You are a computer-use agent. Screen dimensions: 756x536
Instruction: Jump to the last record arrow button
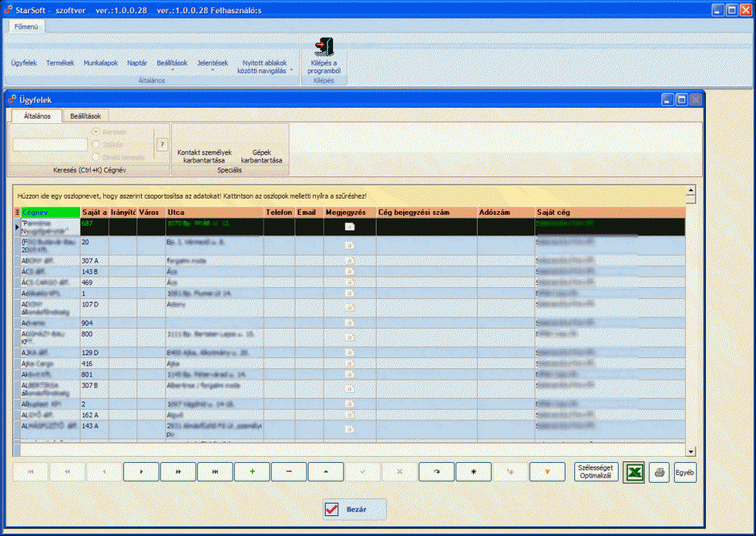tap(216, 472)
